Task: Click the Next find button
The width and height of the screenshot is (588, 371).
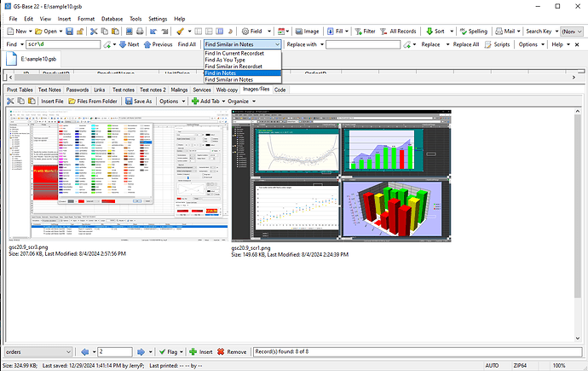Action: (129, 44)
